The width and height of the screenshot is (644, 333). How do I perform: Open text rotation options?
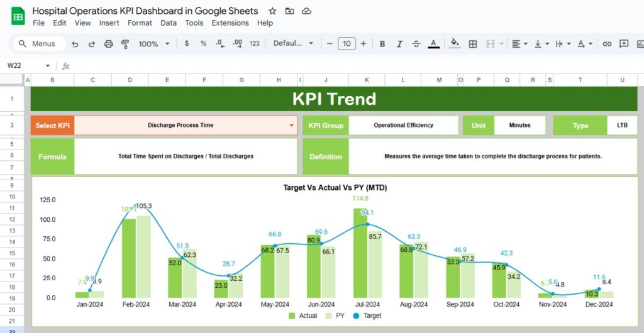coord(585,44)
